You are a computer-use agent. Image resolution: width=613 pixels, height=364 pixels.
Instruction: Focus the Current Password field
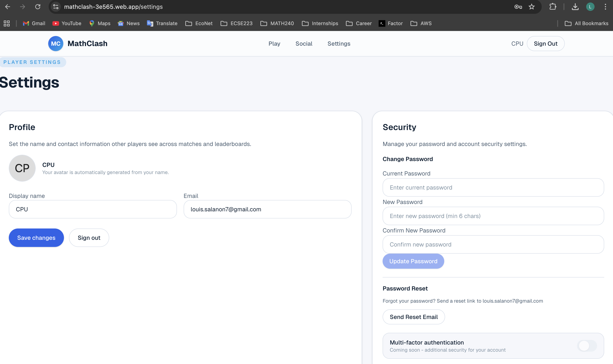click(x=493, y=187)
